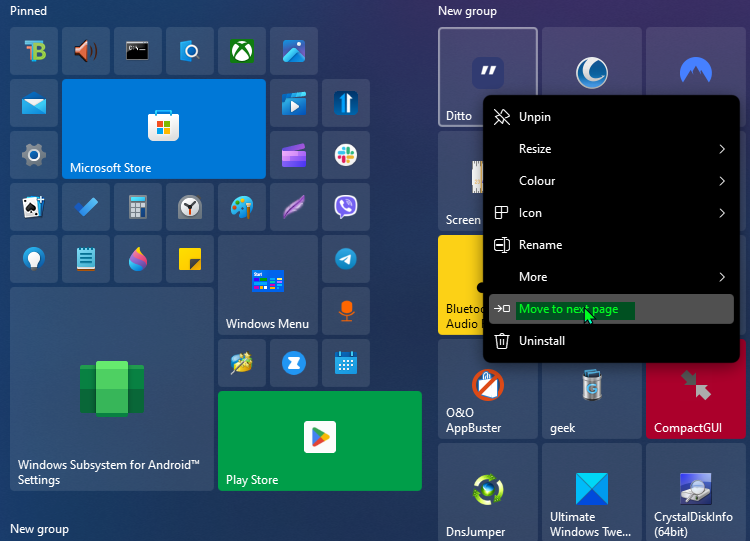Image resolution: width=750 pixels, height=541 pixels.
Task: Launch the Play Store tile
Action: [320, 441]
